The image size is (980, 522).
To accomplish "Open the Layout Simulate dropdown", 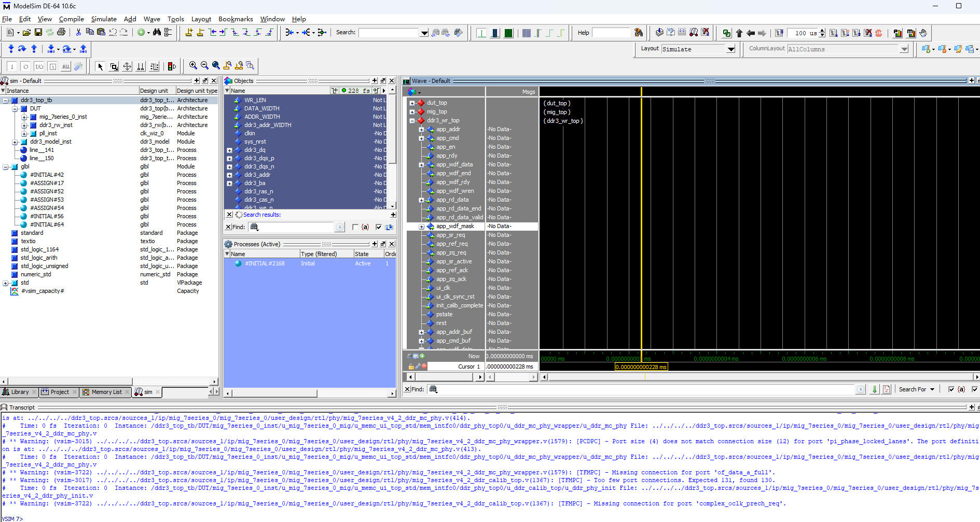I will coord(731,49).
